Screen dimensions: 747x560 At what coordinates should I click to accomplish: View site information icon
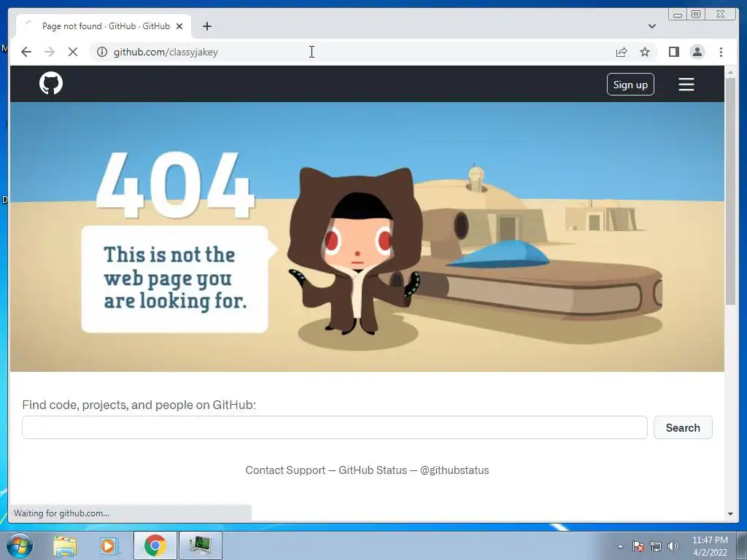[x=102, y=52]
